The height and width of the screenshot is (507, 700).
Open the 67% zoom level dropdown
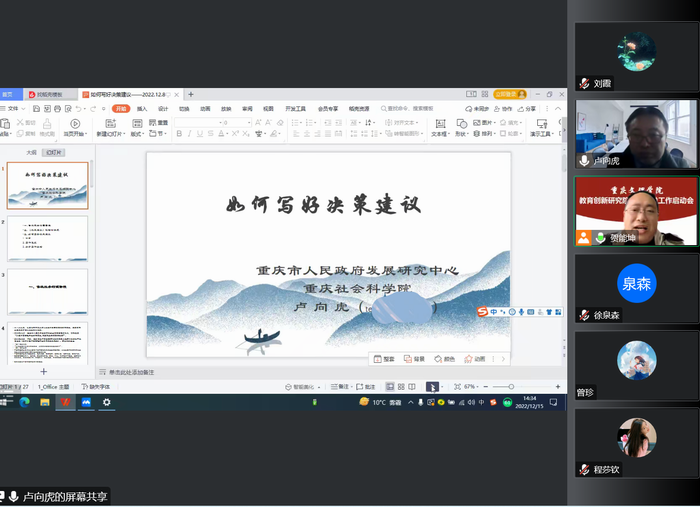pos(471,386)
